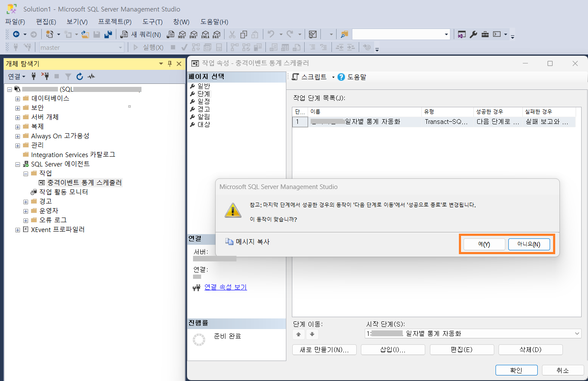The width and height of the screenshot is (588, 381).
Task: Click the Find in Files icon
Action: [345, 34]
